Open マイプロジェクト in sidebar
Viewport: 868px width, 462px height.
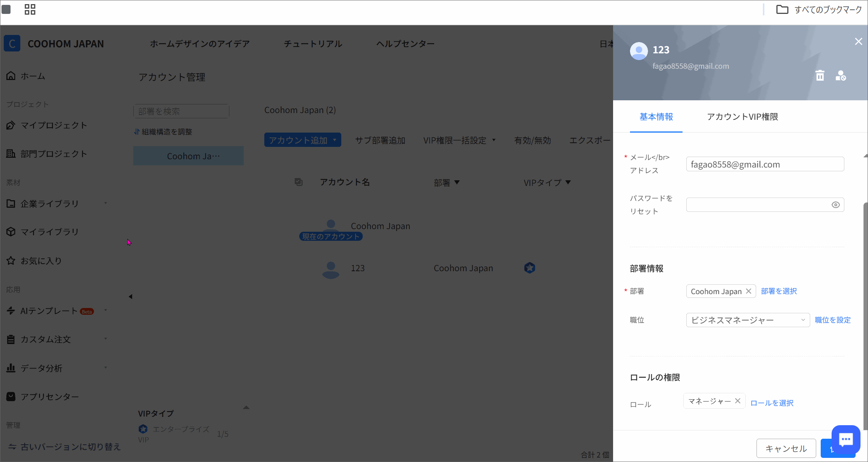pos(47,125)
